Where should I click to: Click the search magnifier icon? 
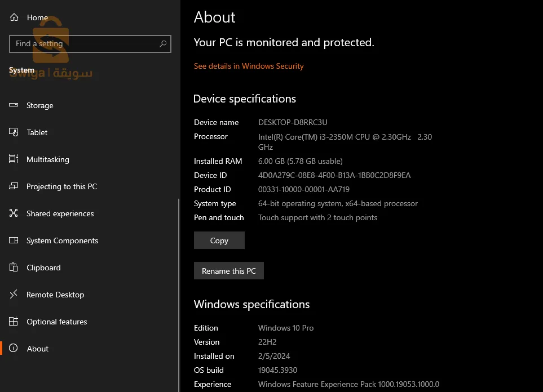pos(163,44)
